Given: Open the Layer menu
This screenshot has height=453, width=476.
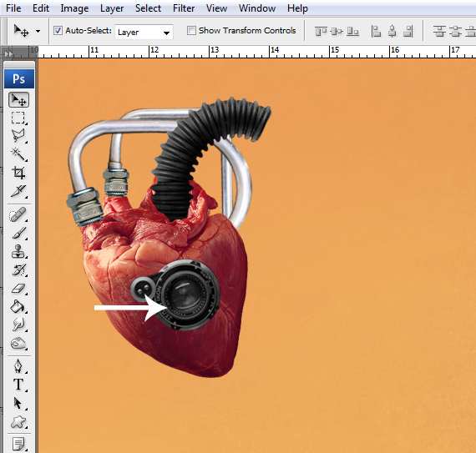Looking at the screenshot, I should pos(112,8).
